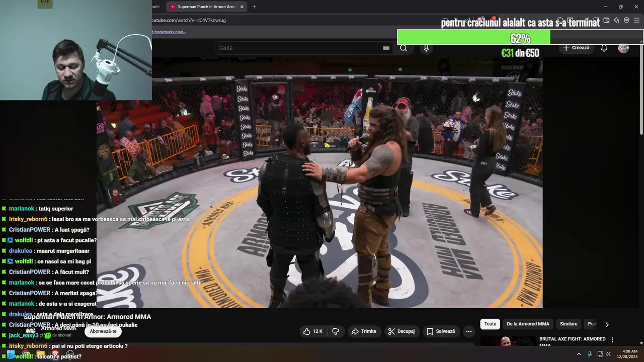
Task: Open the browser wallet icon
Action: (x=607, y=20)
